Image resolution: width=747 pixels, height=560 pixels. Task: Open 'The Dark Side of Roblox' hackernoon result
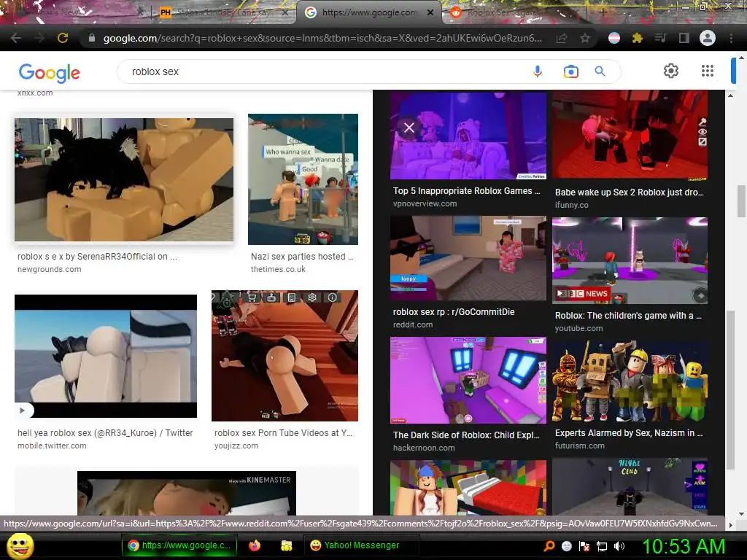[x=466, y=435]
